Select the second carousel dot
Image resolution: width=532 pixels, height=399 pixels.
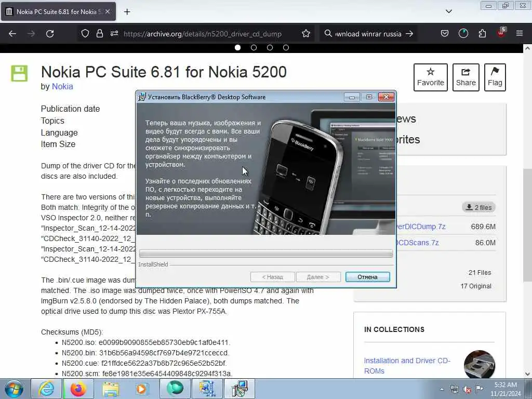click(x=254, y=47)
